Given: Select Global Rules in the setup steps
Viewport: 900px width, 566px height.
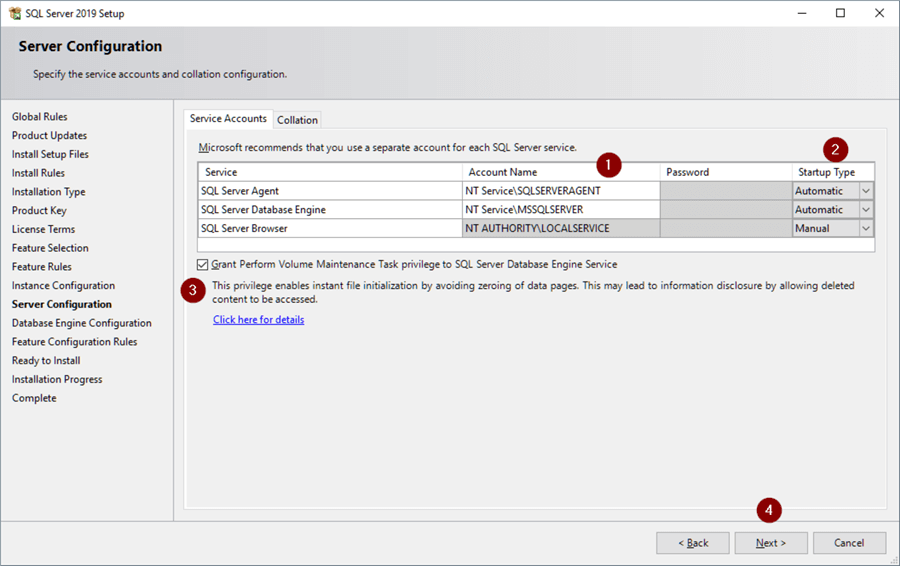Looking at the screenshot, I should 40,117.
